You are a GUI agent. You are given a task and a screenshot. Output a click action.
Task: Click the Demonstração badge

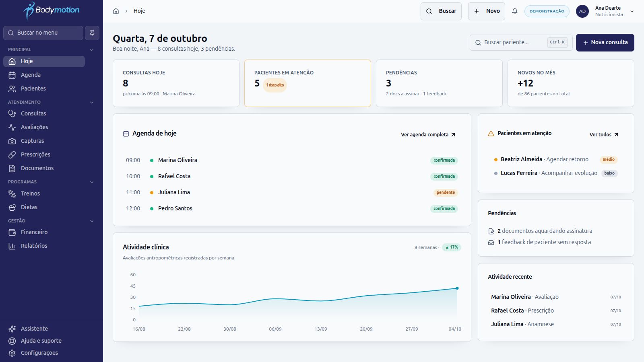[547, 11]
